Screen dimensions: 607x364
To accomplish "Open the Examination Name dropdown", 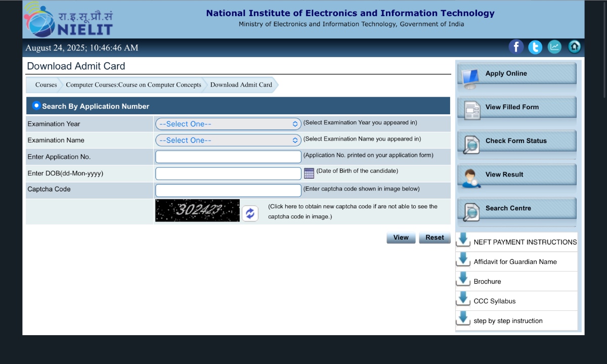I will [228, 140].
